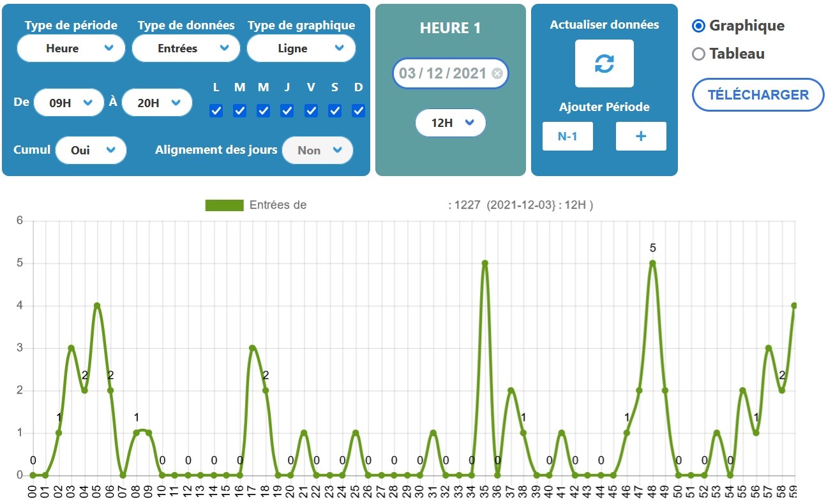Expand the Type de données dropdown

pyautogui.click(x=186, y=48)
